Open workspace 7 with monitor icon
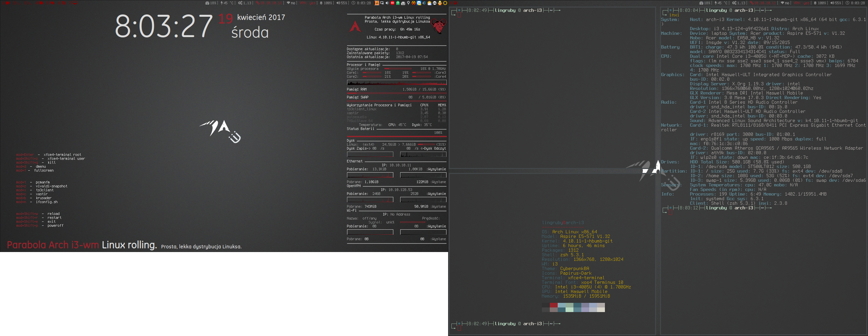 (75, 3)
